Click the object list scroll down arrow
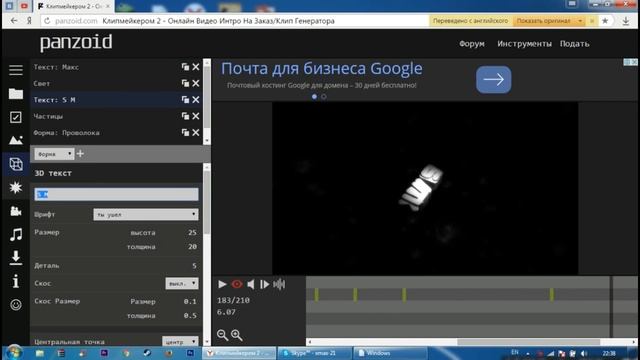 click(207, 140)
